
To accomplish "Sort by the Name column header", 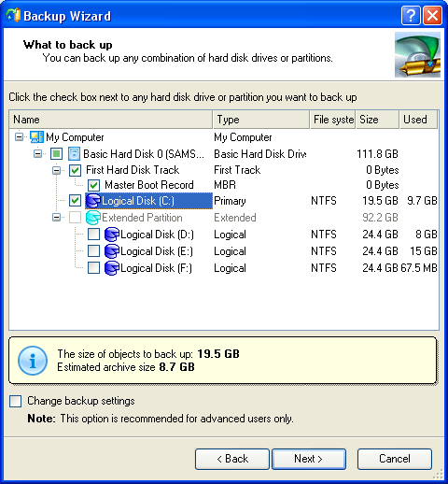I will tap(111, 120).
